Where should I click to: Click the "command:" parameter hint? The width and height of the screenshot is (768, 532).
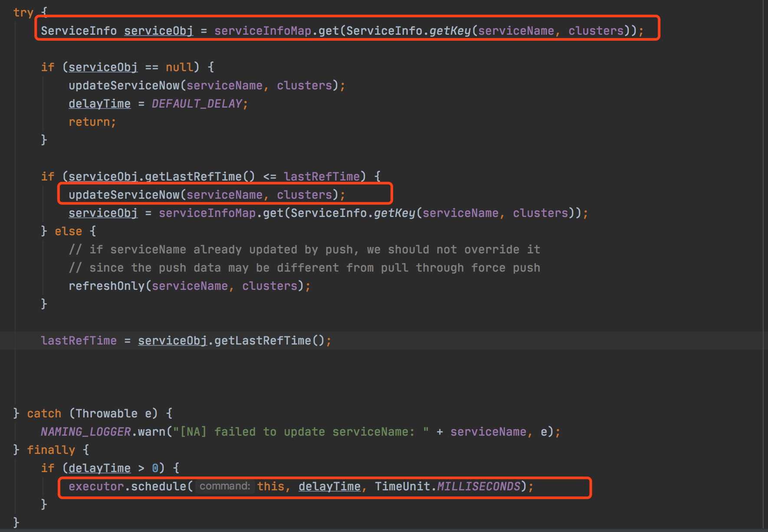[x=225, y=486]
